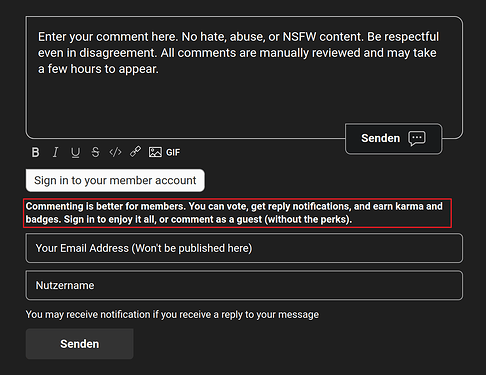Insert a code block in the comment
Viewport: 486px width, 375px height.
pyautogui.click(x=115, y=152)
